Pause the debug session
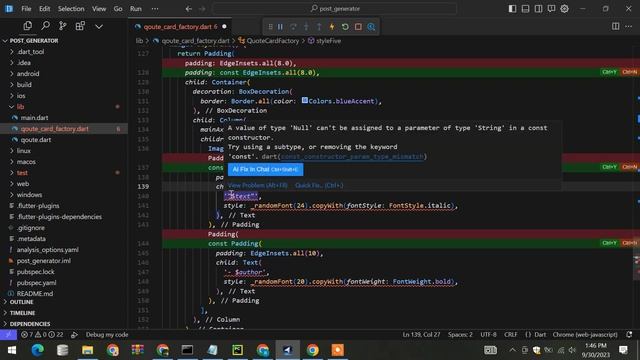 (280, 27)
